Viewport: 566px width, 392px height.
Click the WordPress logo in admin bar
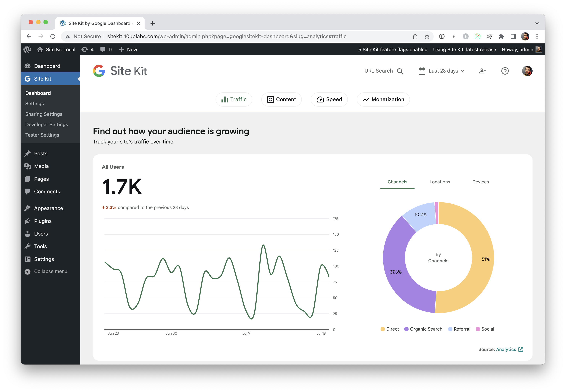(27, 49)
